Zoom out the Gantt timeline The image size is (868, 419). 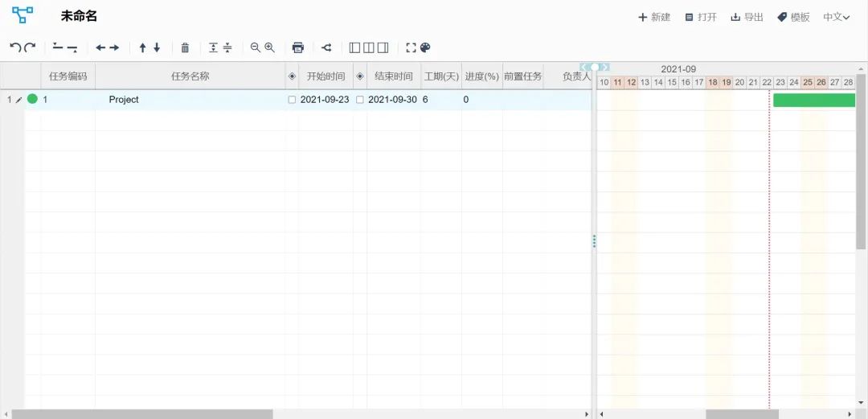[x=256, y=47]
